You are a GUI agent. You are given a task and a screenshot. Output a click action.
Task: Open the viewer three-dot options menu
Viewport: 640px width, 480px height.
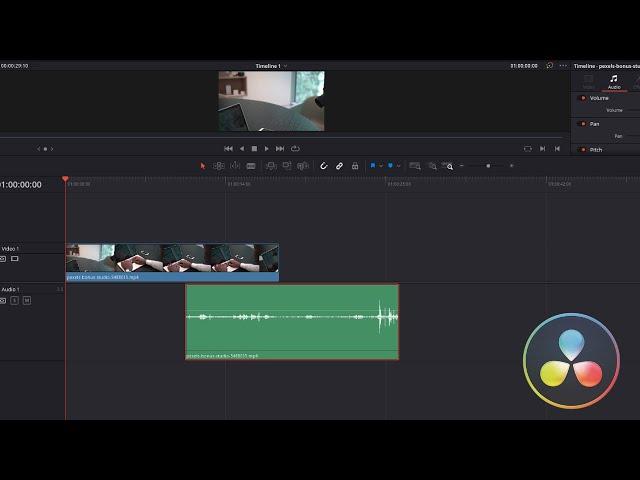pos(563,65)
